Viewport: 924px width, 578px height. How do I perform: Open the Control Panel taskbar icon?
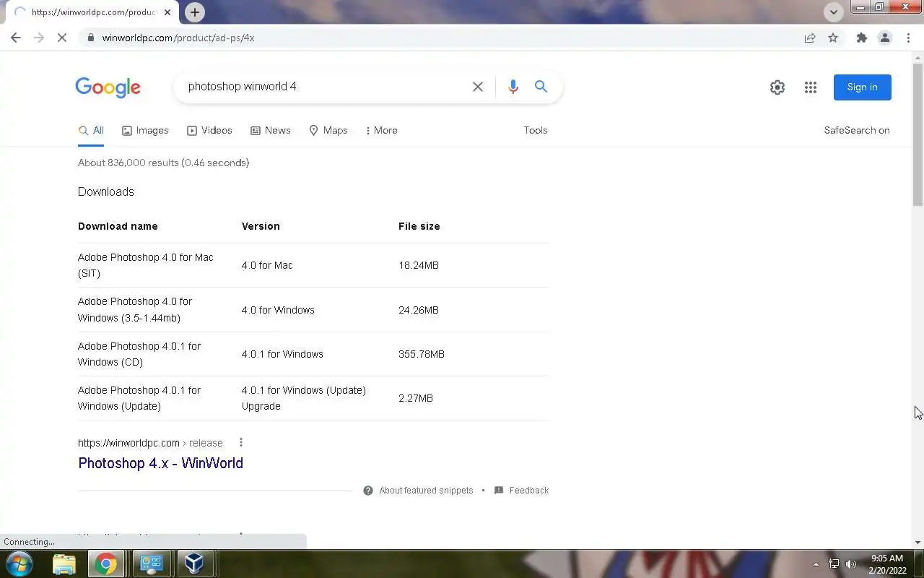pyautogui.click(x=151, y=564)
